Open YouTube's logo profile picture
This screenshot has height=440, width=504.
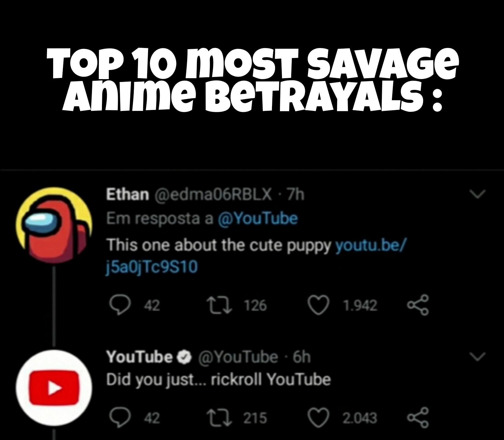pos(54,388)
